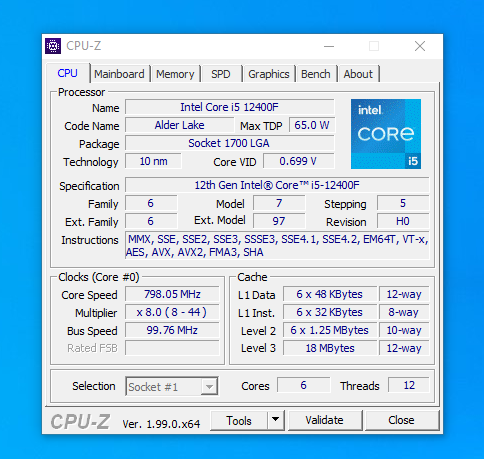Viewport: 484px width, 459px height.
Task: Click the L1 Inst. value '6 x 32 KBytes'
Action: tap(330, 312)
